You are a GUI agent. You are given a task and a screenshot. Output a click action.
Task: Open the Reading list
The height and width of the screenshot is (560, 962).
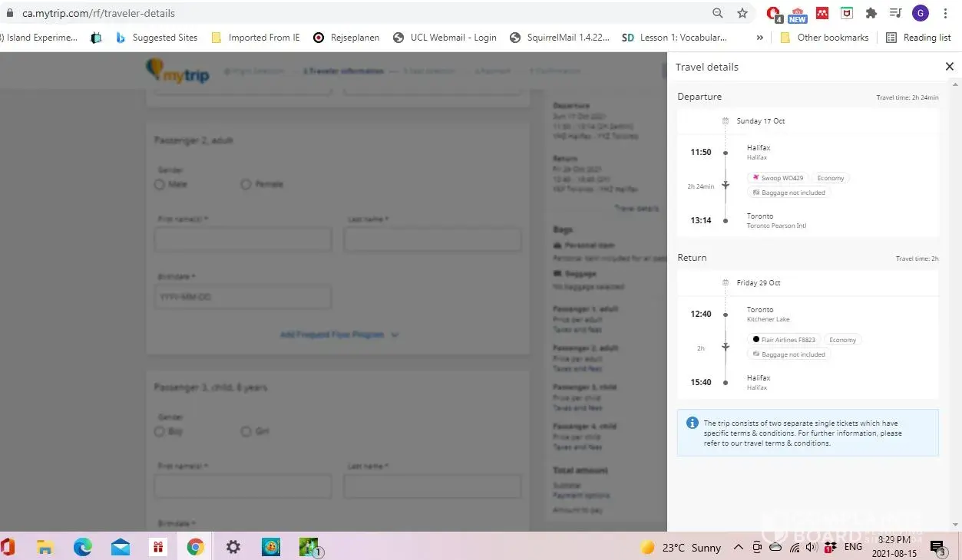(918, 37)
